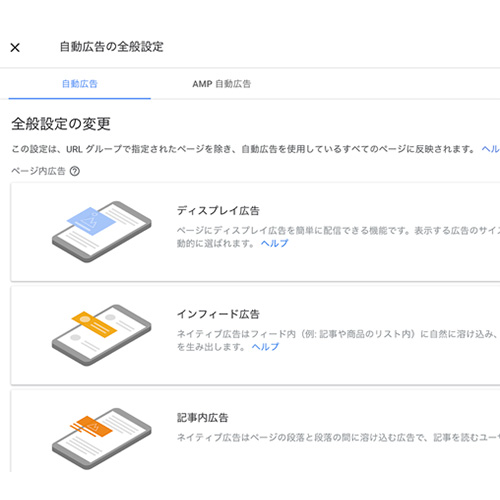Click the ページ内広告 section label
The image size is (500, 500).
click(38, 171)
